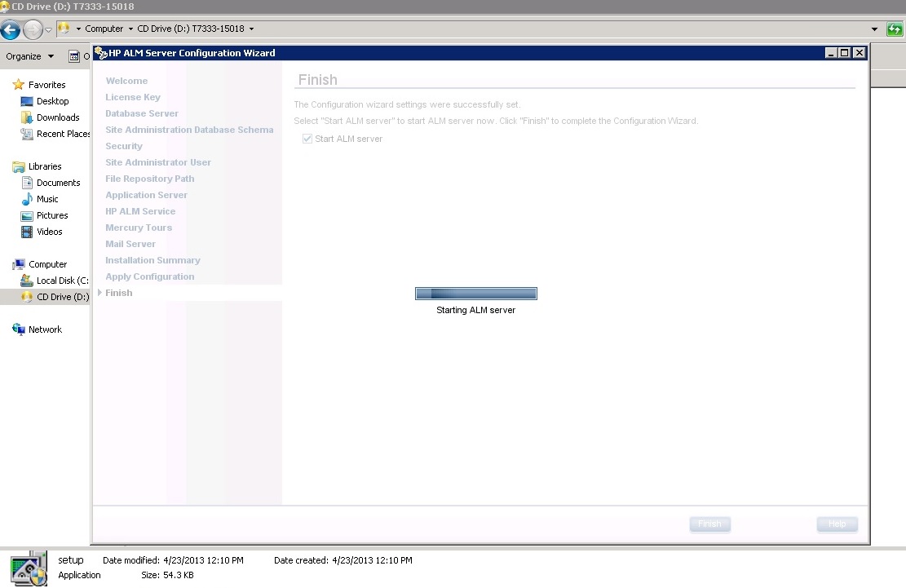
Task: Click the green Refresh icon in address bar
Action: [x=895, y=29]
